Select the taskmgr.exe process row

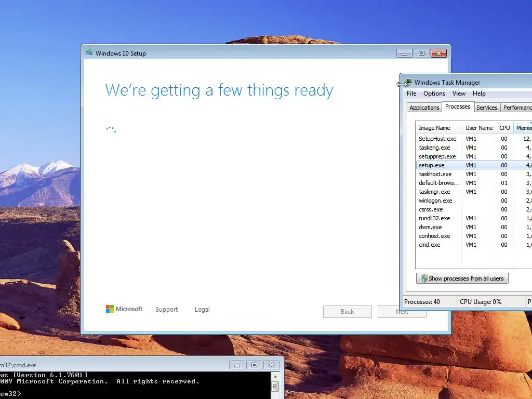pos(474,192)
